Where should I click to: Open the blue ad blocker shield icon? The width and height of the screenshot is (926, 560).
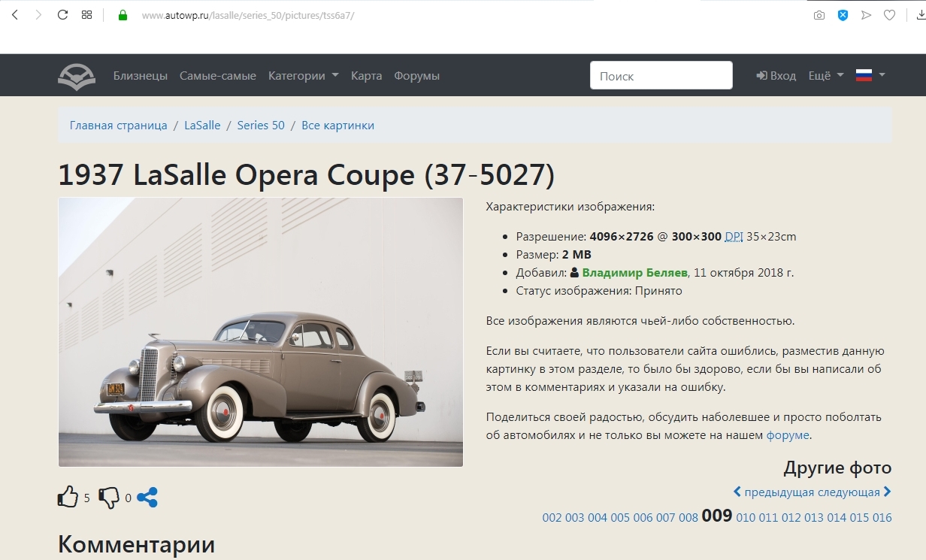[843, 15]
